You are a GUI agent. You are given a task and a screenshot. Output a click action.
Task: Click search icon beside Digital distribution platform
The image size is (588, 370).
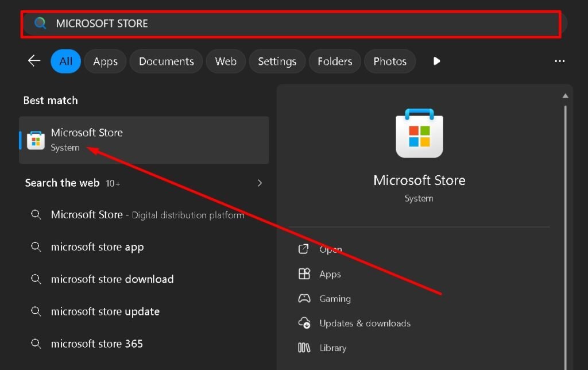(x=36, y=215)
